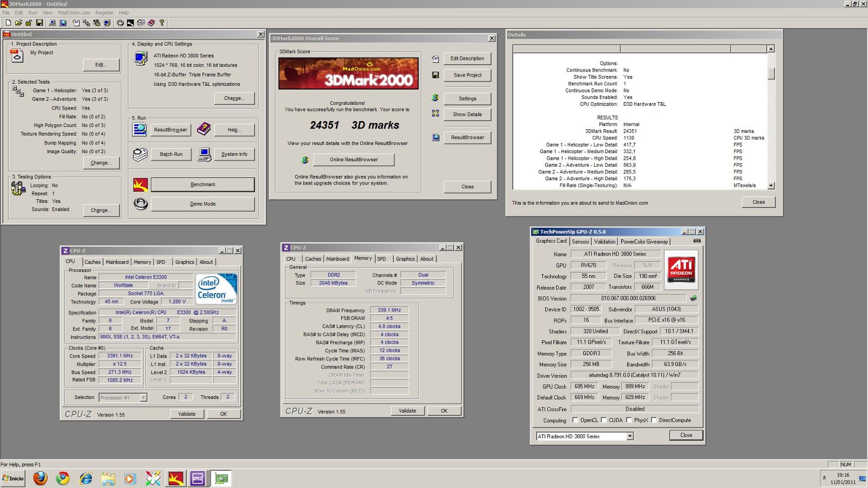868x488 pixels.
Task: Enable the PhysX checkbox in GPU-Z
Action: [x=628, y=420]
